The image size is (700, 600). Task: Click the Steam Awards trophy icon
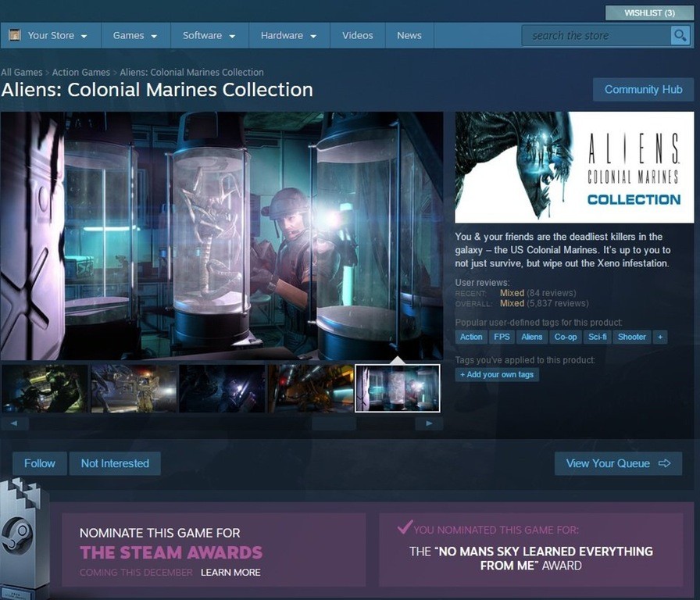(x=23, y=537)
